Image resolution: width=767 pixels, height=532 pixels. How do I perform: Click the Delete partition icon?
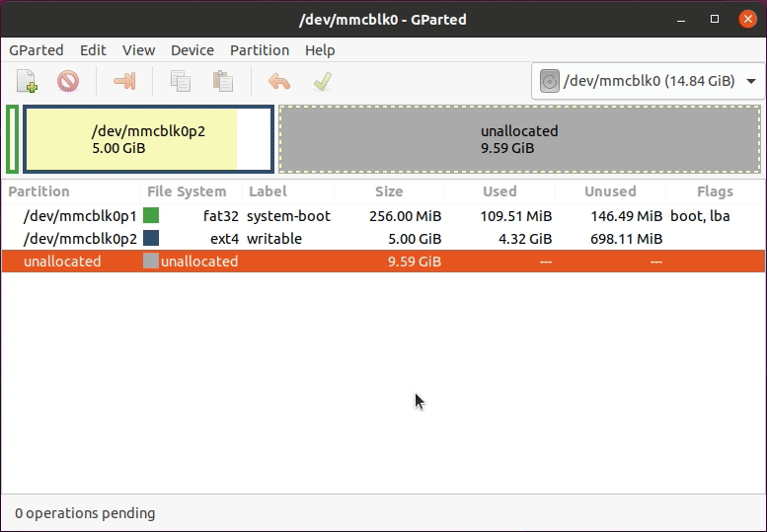[x=68, y=81]
